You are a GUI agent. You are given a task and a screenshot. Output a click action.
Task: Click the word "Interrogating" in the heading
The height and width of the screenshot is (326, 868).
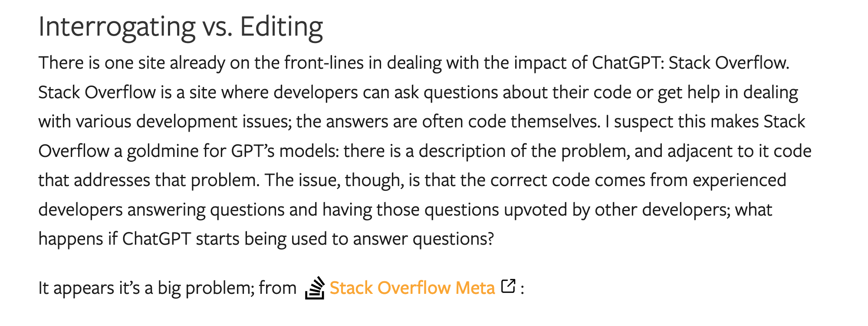pos(117,27)
